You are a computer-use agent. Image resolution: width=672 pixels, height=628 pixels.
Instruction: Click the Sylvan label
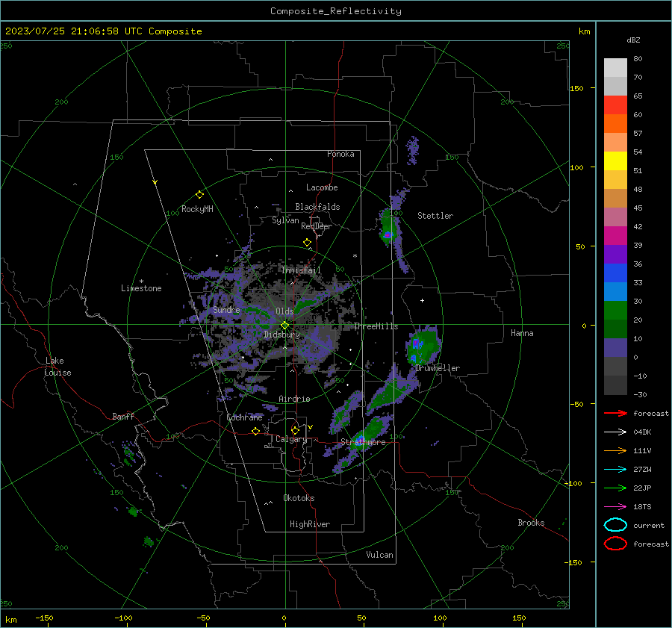[x=285, y=221]
